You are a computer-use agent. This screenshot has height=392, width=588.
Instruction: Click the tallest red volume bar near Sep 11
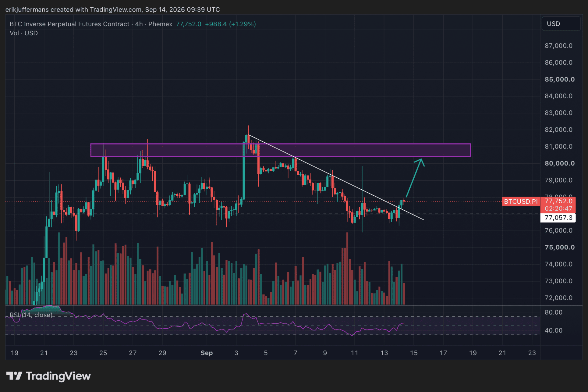pos(347,269)
